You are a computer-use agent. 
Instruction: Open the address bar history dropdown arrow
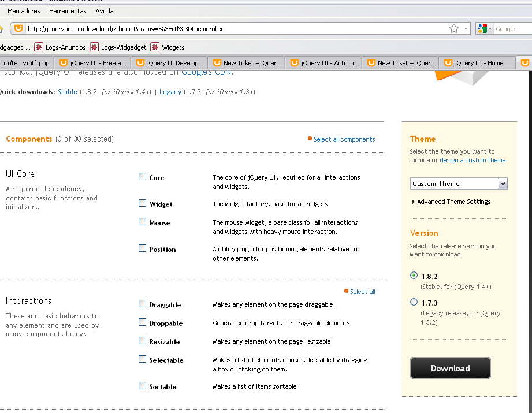coord(466,28)
